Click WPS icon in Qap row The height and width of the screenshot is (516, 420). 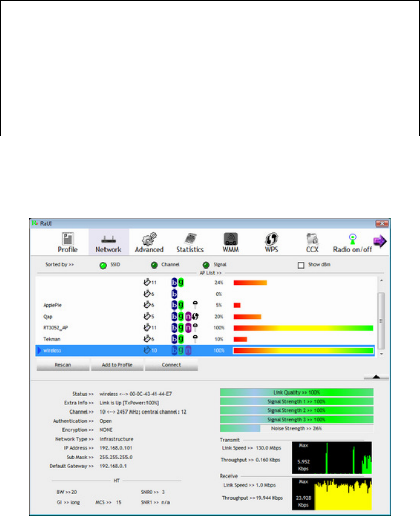tap(195, 317)
